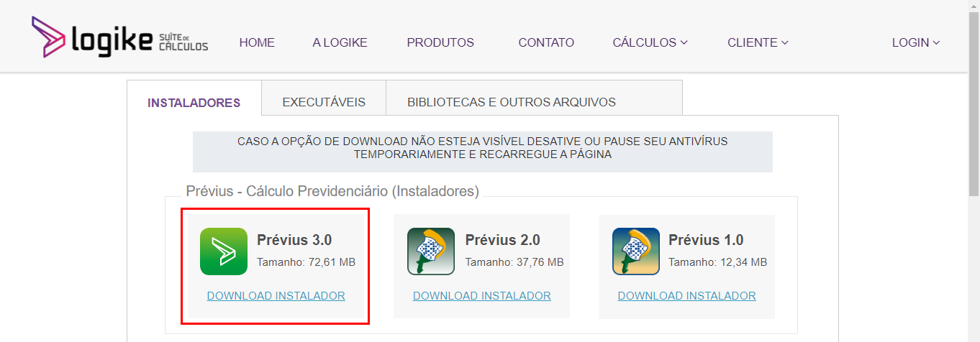The height and width of the screenshot is (342, 980).
Task: Select the INSTALADORES tab
Action: point(194,102)
